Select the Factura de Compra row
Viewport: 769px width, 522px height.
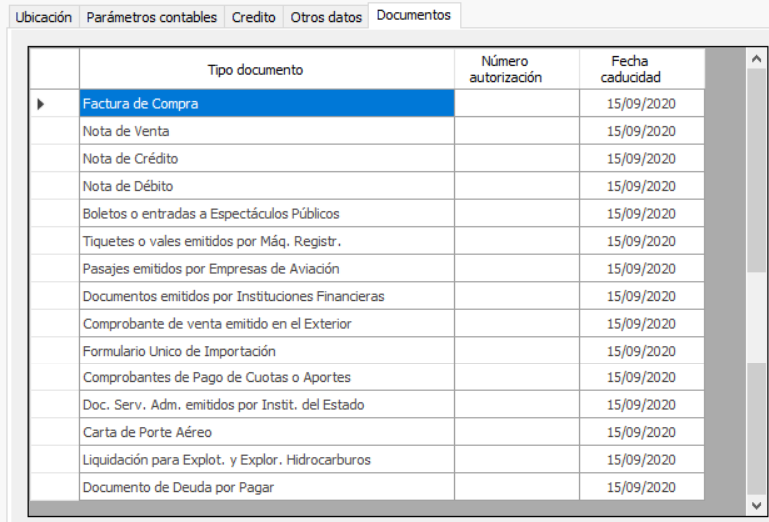pos(267,104)
